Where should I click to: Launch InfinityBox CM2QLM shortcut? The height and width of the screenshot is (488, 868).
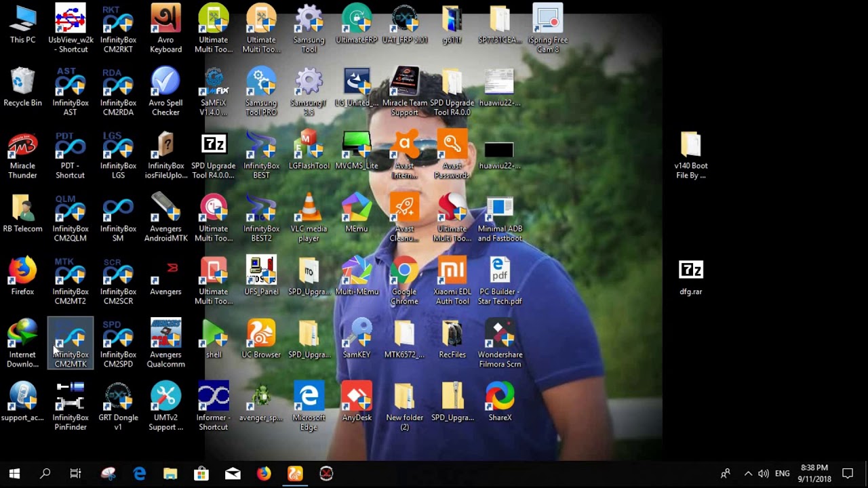[71, 218]
